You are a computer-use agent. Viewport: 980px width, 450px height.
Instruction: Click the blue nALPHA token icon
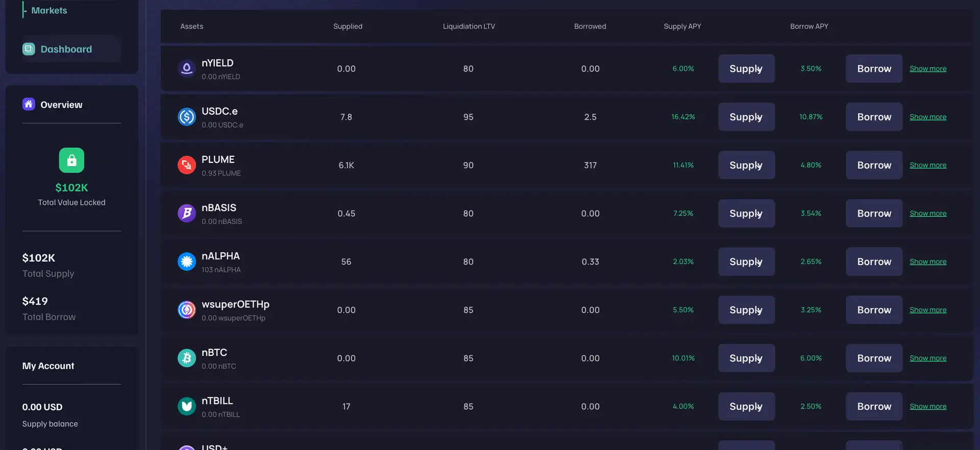click(187, 262)
